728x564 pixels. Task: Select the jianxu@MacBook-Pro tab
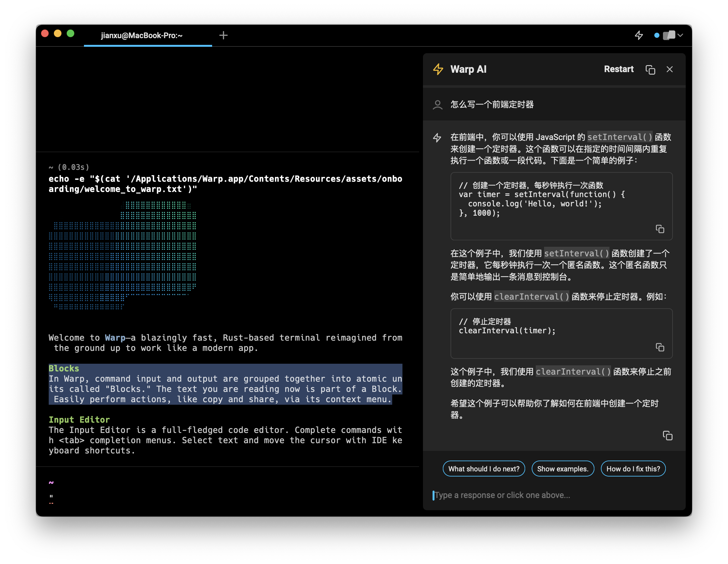[142, 35]
